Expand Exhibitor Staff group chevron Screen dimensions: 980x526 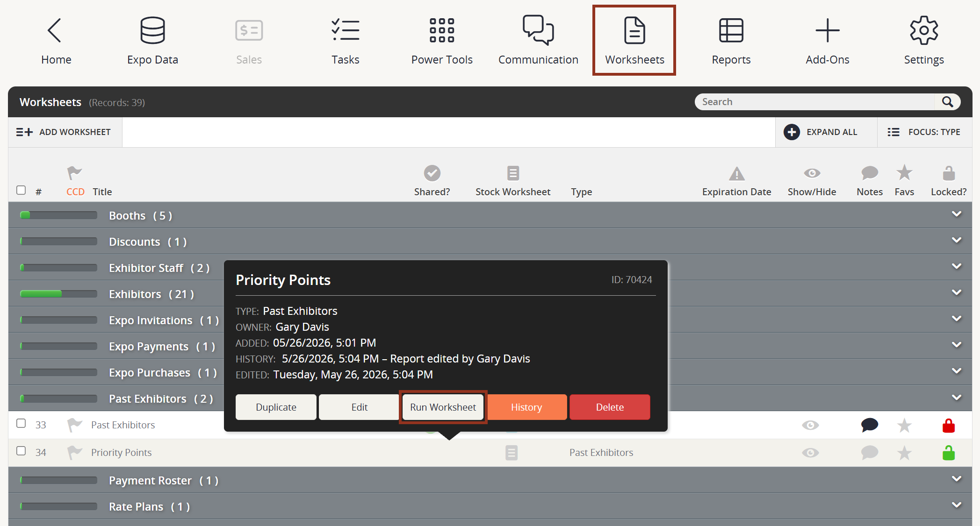(x=957, y=267)
